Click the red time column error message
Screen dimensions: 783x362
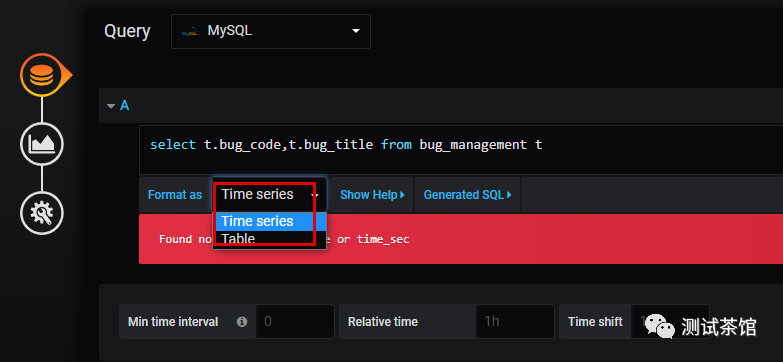click(461, 239)
